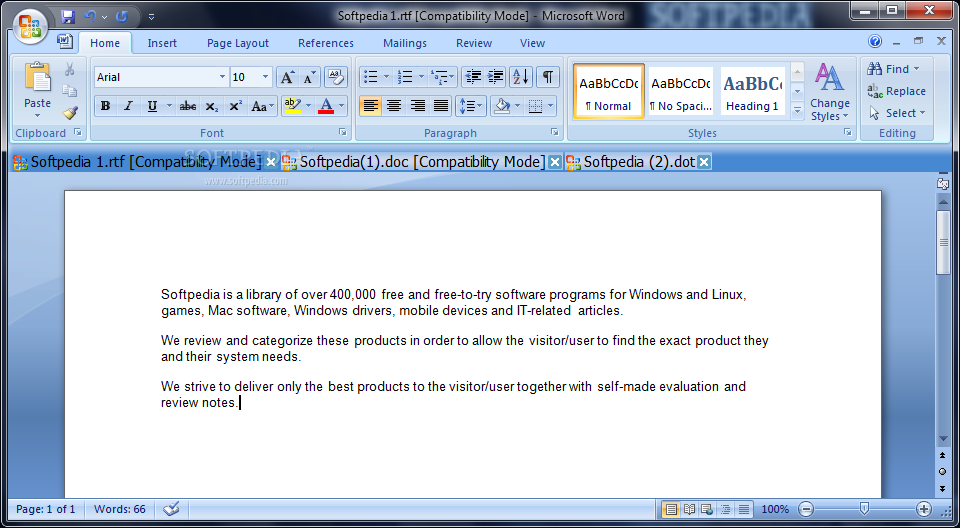Toggle show paragraph marks

click(x=548, y=77)
